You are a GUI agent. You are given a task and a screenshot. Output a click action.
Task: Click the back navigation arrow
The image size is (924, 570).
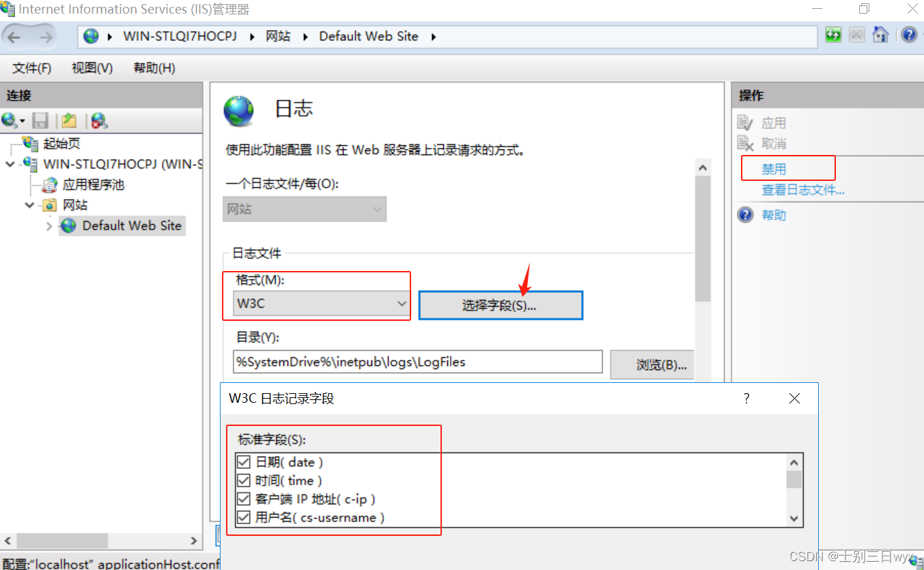click(14, 37)
